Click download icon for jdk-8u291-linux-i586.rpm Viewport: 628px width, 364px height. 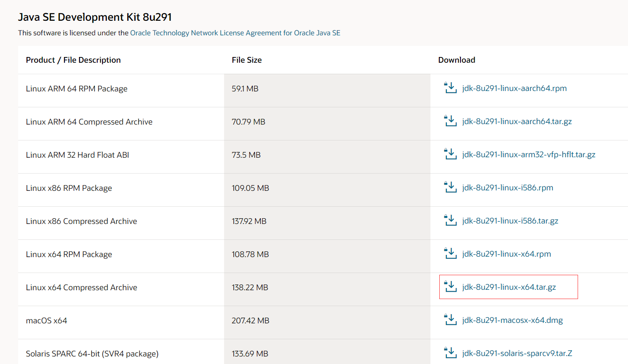point(450,187)
